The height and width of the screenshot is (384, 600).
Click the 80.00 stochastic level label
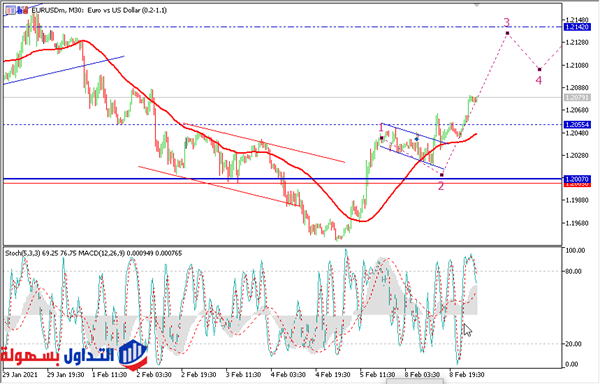point(575,272)
